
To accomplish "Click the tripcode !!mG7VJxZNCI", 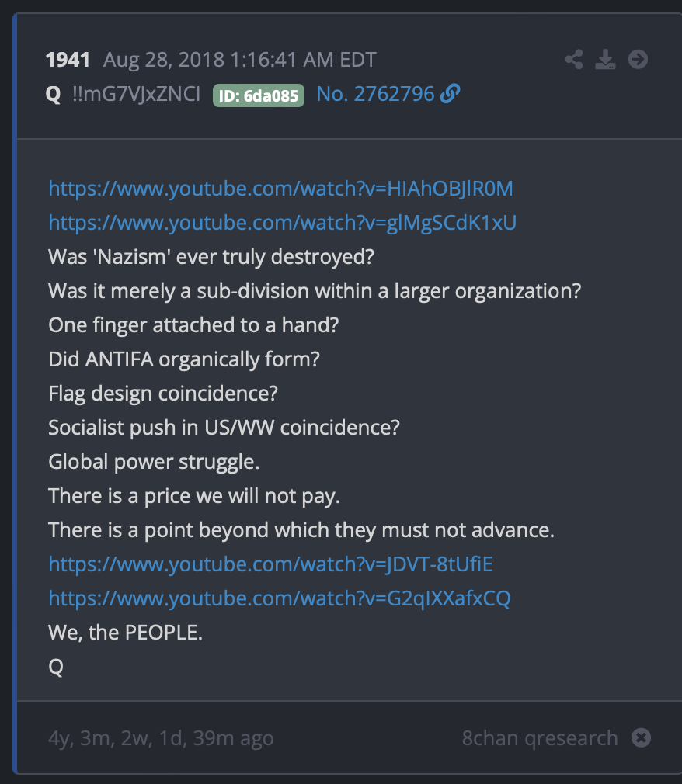I will (x=136, y=94).
